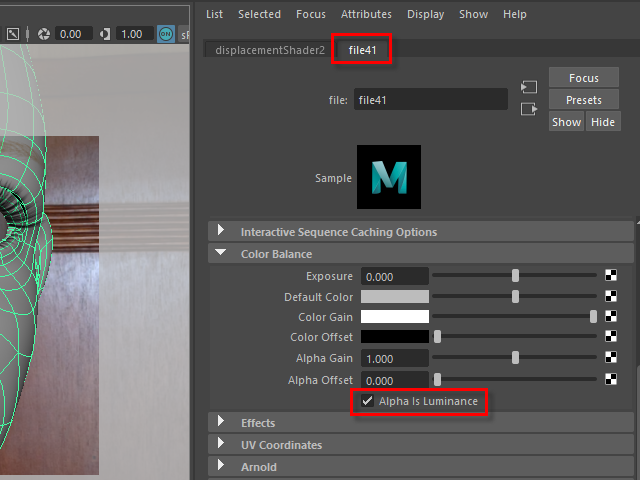
Task: Click the Alpha Offset map checker icon
Action: (x=610, y=380)
